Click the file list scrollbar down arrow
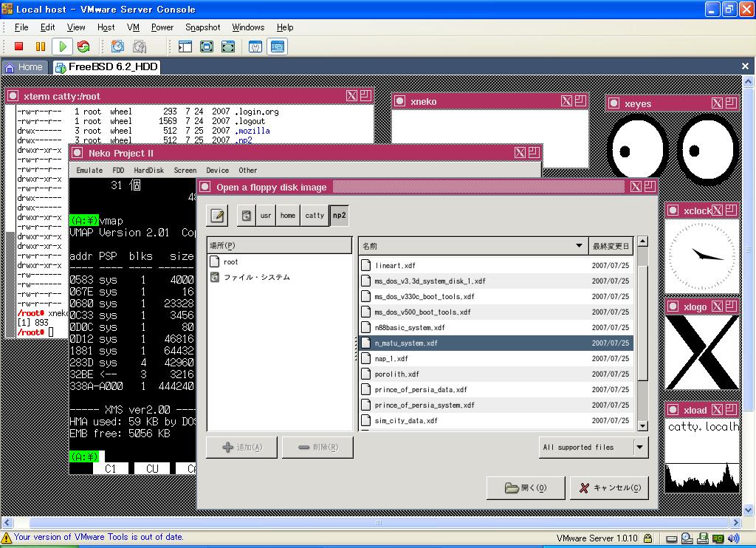Screen dimensions: 756x548 pos(642,425)
